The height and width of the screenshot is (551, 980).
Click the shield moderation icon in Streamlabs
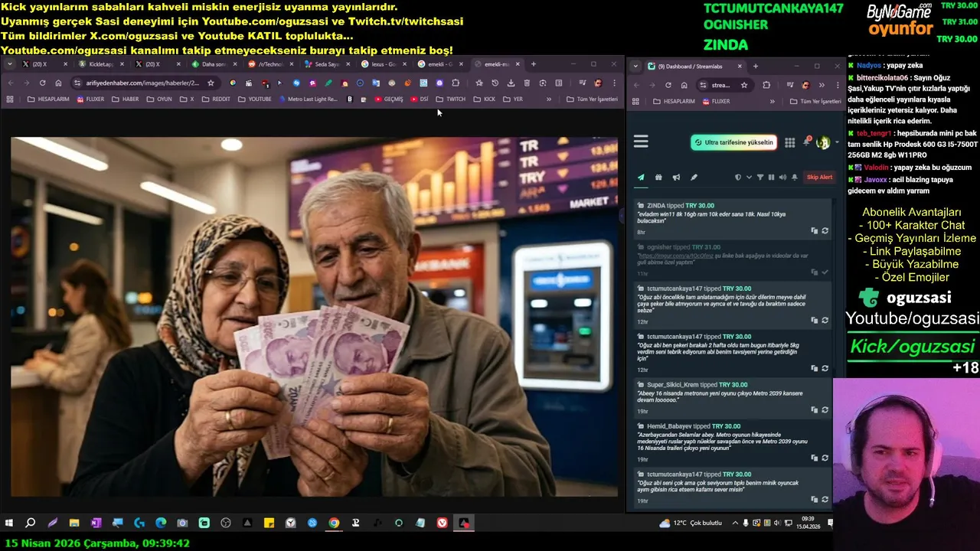[x=738, y=177]
